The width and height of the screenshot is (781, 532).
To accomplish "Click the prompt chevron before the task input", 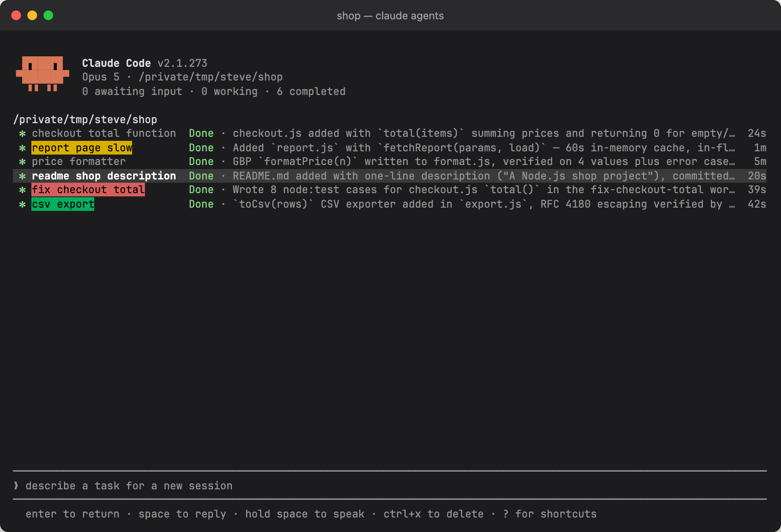I will point(16,486).
